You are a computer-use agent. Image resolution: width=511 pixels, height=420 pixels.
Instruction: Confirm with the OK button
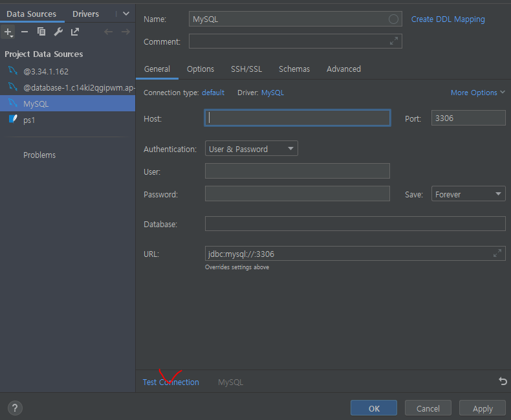pyautogui.click(x=374, y=408)
